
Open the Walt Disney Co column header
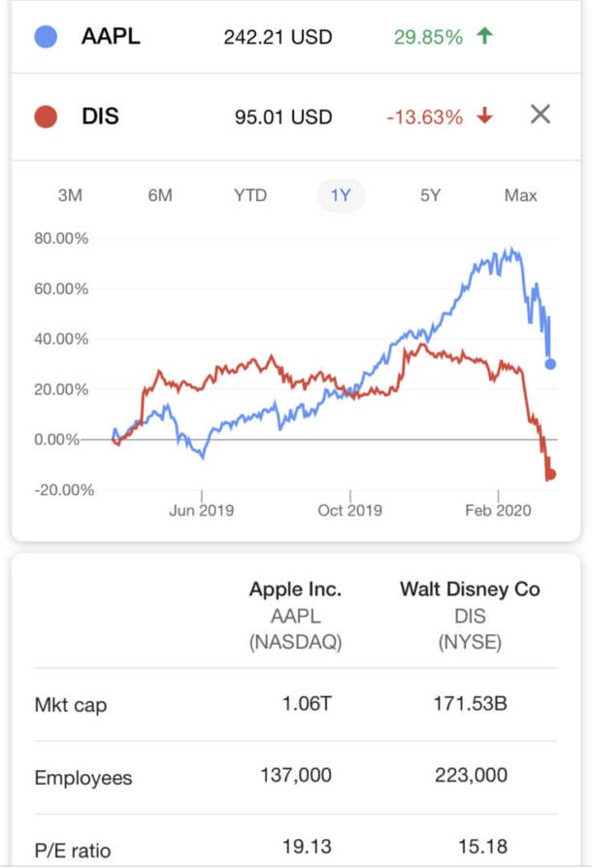tap(470, 589)
